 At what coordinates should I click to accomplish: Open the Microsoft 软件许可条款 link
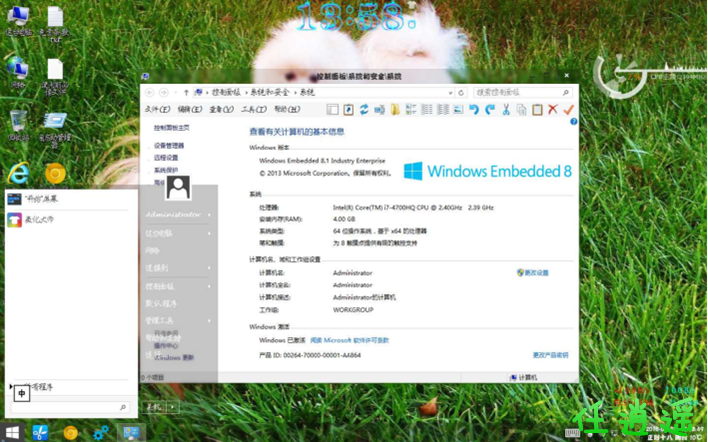349,340
